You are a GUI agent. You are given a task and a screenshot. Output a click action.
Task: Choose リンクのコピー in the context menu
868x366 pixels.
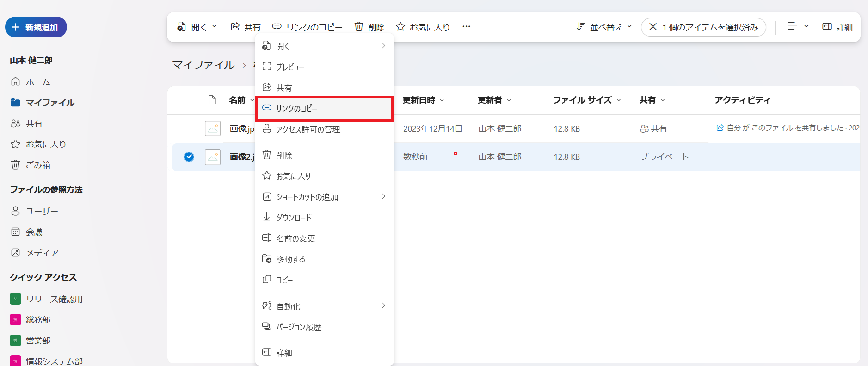coord(324,109)
